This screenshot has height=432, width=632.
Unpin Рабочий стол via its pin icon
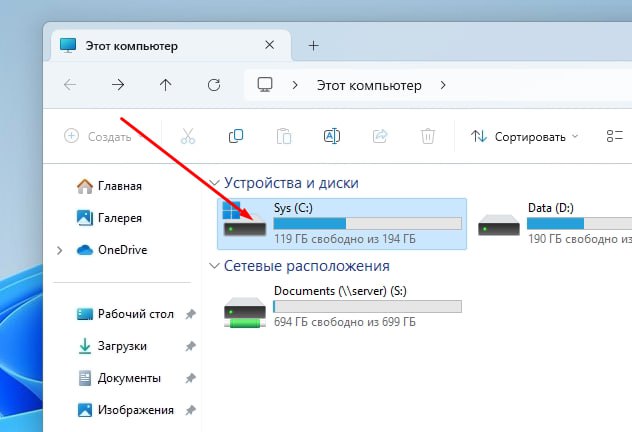190,314
